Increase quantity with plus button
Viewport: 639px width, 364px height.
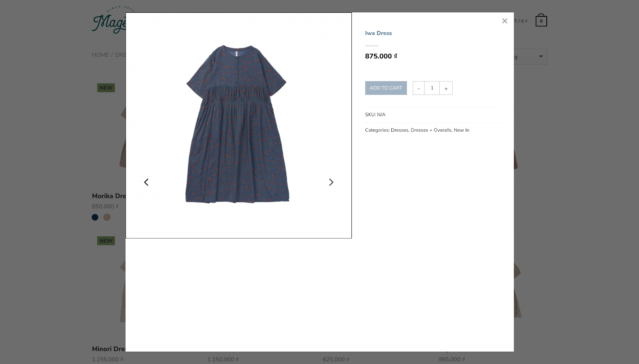[446, 88]
